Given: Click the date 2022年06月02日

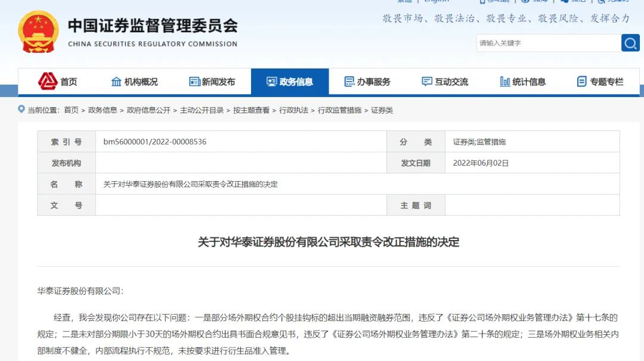Looking at the screenshot, I should [481, 163].
